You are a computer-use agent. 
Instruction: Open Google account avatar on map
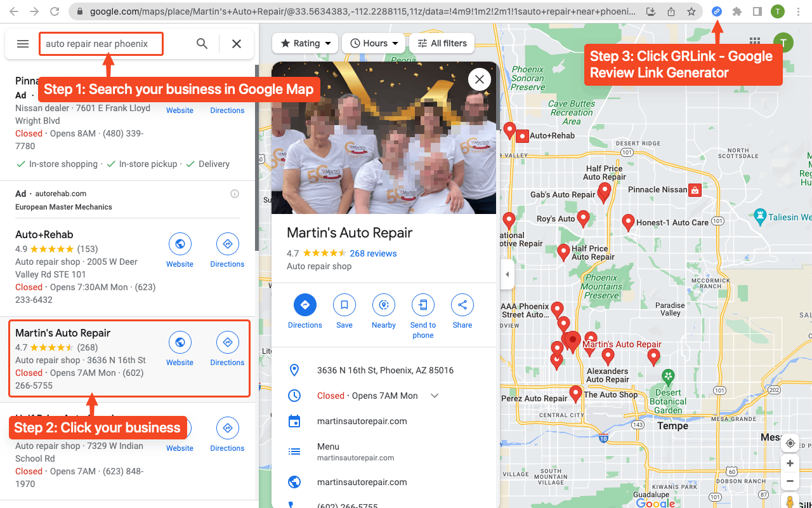click(x=784, y=43)
